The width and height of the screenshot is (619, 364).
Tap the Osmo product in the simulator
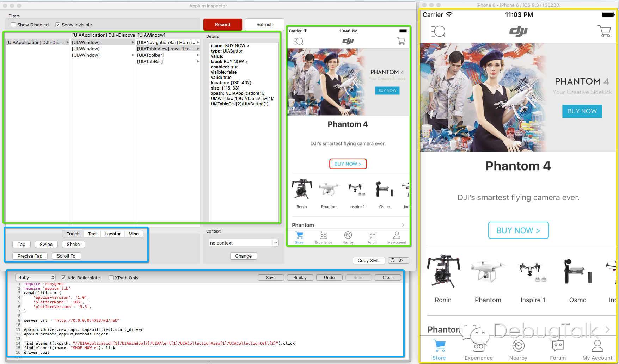577,272
